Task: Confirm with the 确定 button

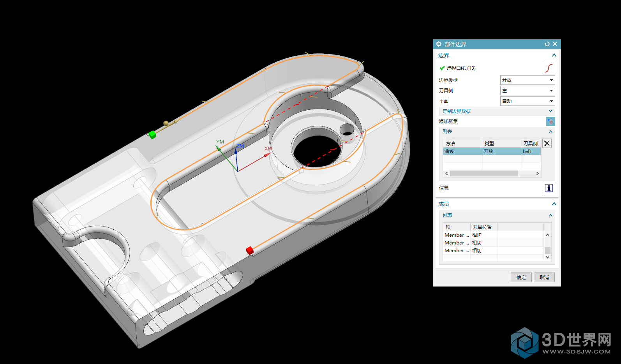Action: [x=521, y=278]
